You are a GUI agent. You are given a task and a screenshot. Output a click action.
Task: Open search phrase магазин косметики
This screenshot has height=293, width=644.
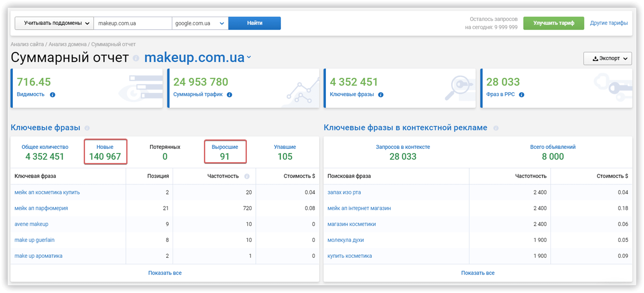point(352,224)
